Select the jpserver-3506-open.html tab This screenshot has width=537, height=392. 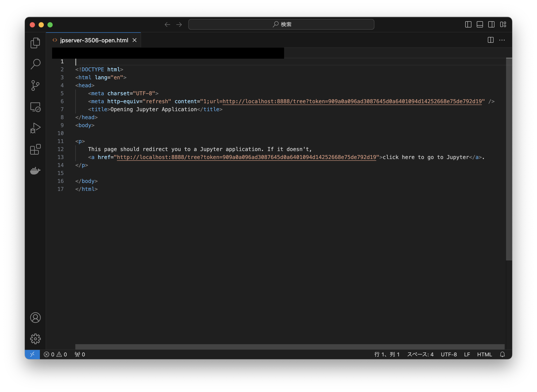pyautogui.click(x=94, y=40)
